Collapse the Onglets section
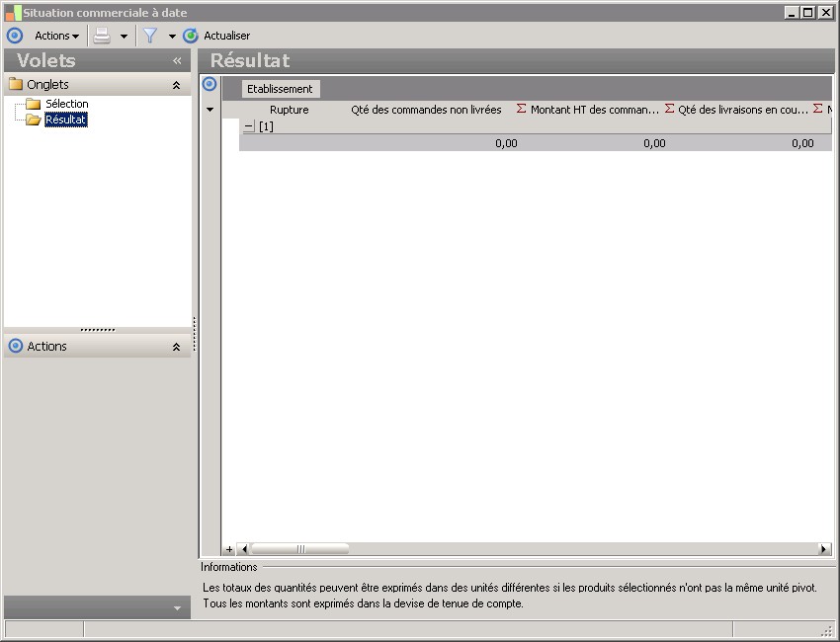This screenshot has width=840, height=642. coord(176,86)
